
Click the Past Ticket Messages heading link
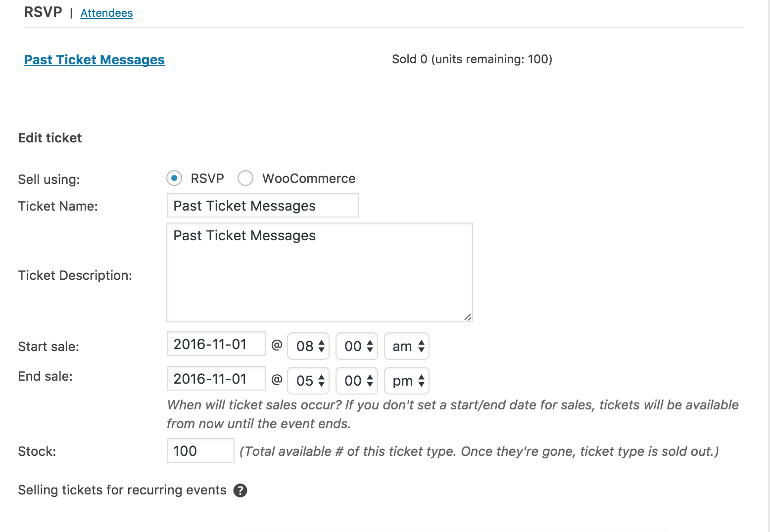tap(94, 60)
